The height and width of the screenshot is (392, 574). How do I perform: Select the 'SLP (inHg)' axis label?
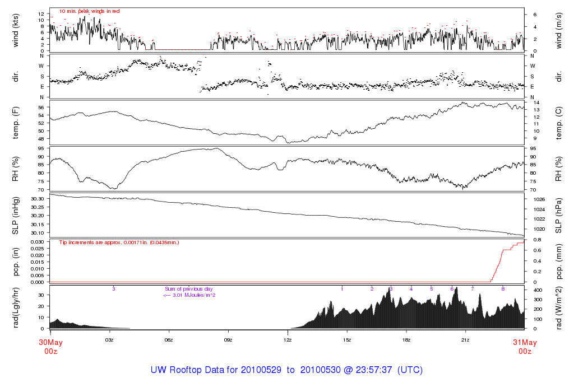click(x=16, y=216)
